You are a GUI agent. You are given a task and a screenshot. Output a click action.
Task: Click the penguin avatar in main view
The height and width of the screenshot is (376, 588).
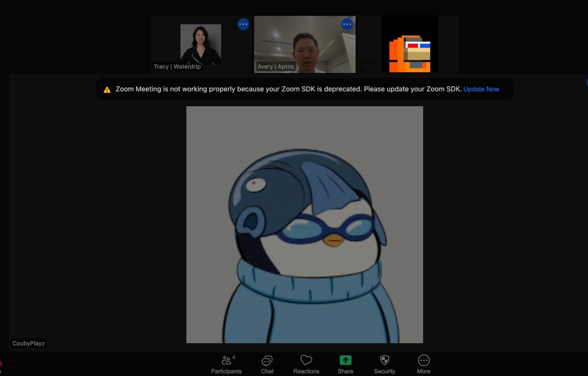[x=305, y=225]
